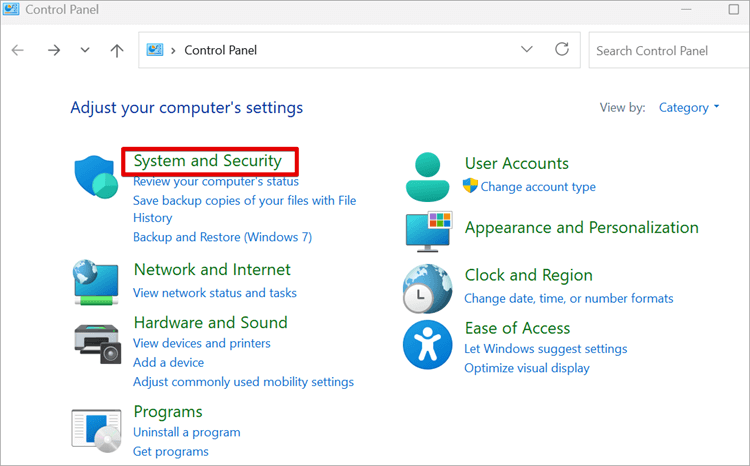Click the UAC shield beside Change account type

[x=470, y=186]
